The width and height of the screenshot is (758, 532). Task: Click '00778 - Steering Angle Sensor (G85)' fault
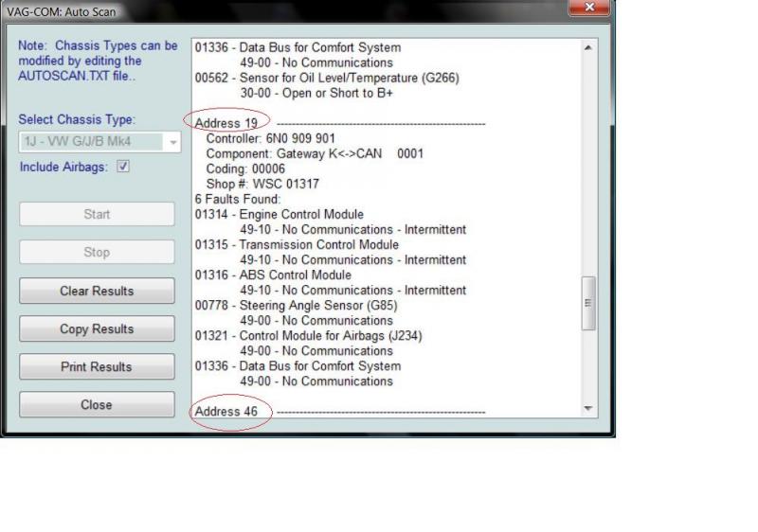(296, 306)
